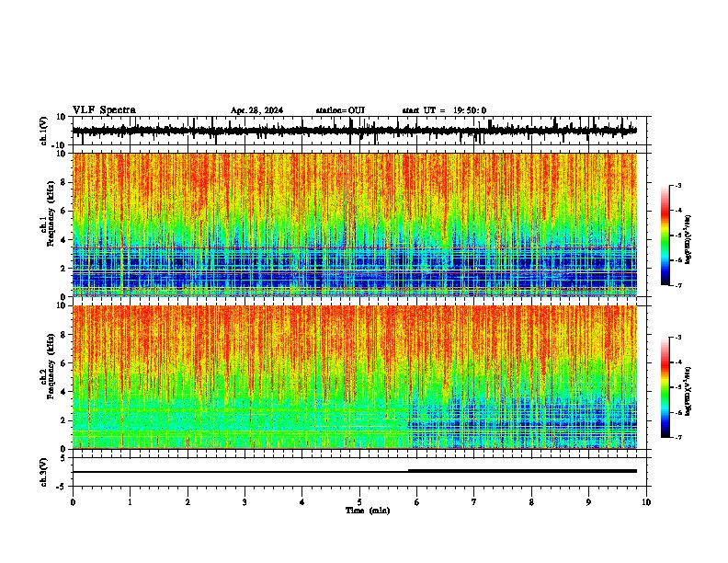Image resolution: width=728 pixels, height=563 pixels.
Task: Click the ch.2 spectrogram '8' kHz tick label
Action: tap(64, 335)
